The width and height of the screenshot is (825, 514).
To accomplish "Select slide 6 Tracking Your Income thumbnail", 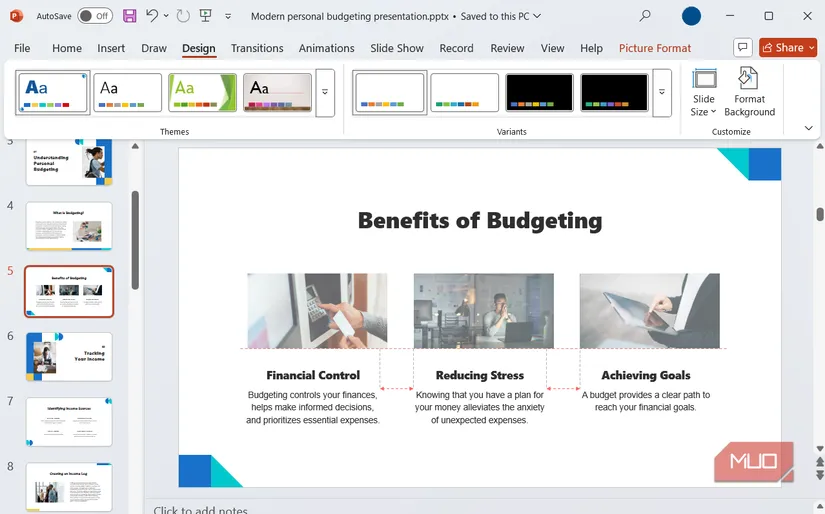I will (69, 357).
